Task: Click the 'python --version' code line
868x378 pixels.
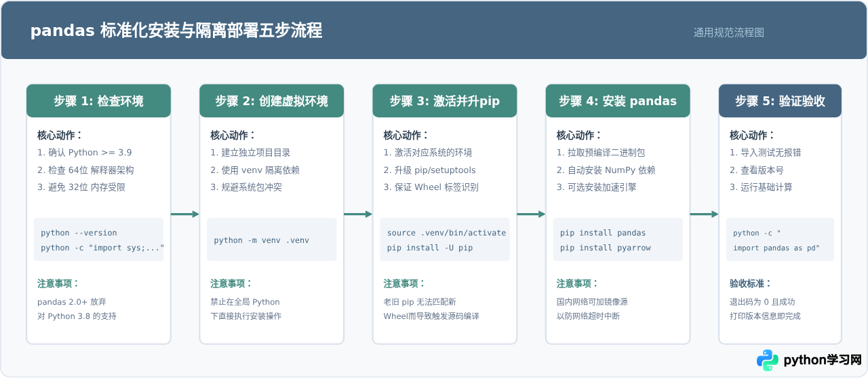Action: [x=79, y=233]
